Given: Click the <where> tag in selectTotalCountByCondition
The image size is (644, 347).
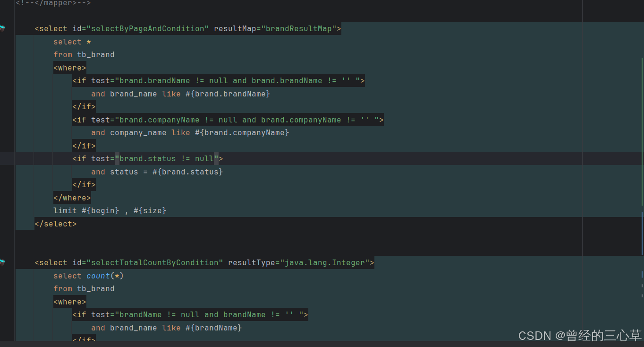Looking at the screenshot, I should pyautogui.click(x=70, y=302).
